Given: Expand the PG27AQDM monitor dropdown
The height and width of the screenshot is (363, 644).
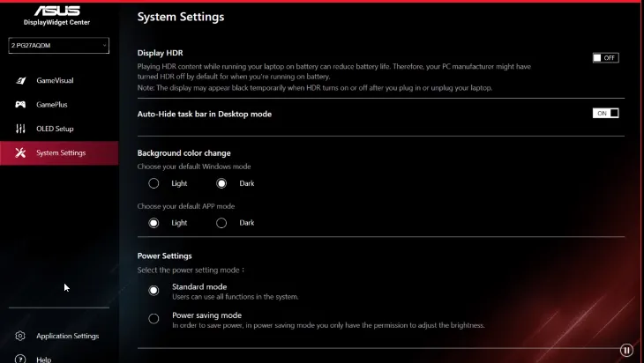Looking at the screenshot, I should pyautogui.click(x=59, y=46).
